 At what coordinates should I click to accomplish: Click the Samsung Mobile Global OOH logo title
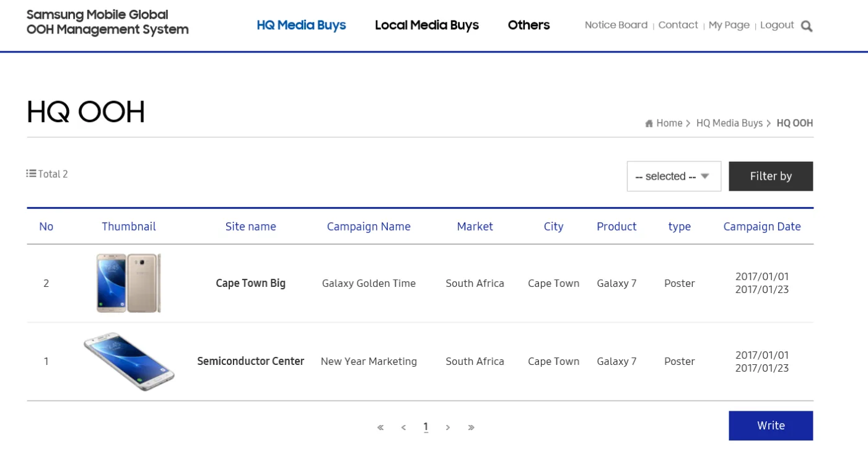[107, 22]
